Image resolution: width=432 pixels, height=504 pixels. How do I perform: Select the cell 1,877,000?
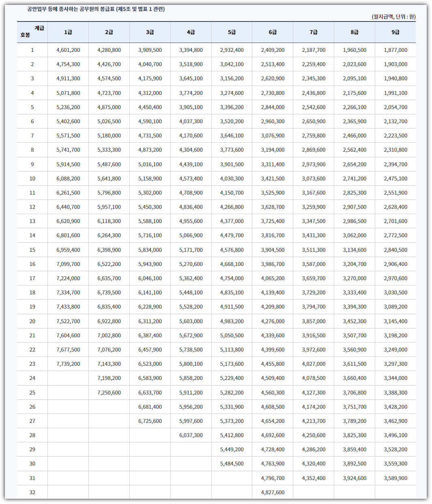coord(395,50)
